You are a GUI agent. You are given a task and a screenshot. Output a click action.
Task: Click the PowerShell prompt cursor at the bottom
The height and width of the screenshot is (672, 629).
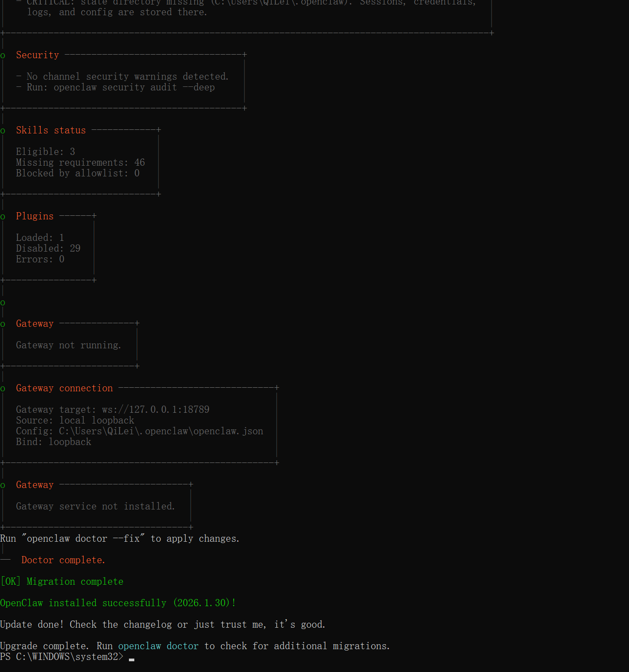tap(132, 658)
